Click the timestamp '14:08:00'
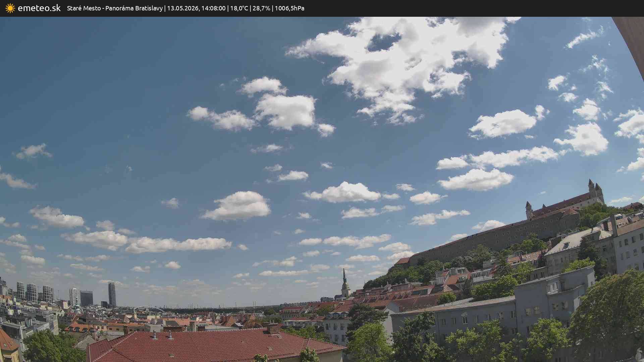644x362 pixels. pyautogui.click(x=213, y=8)
